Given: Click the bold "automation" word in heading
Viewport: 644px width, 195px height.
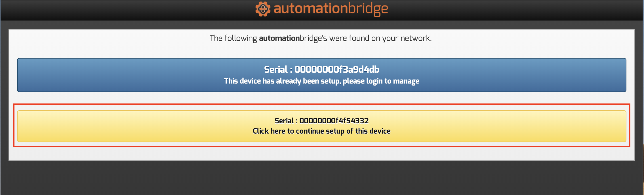Looking at the screenshot, I should (x=279, y=38).
